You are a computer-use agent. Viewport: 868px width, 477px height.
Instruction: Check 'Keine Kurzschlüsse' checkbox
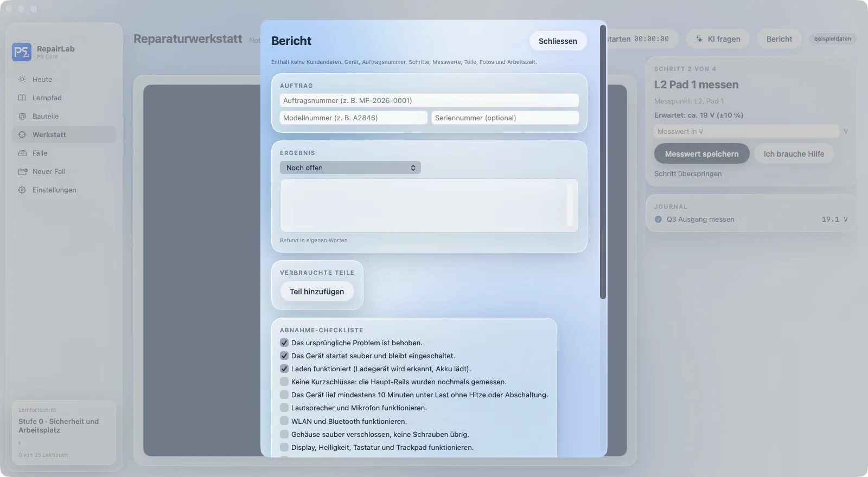284,382
